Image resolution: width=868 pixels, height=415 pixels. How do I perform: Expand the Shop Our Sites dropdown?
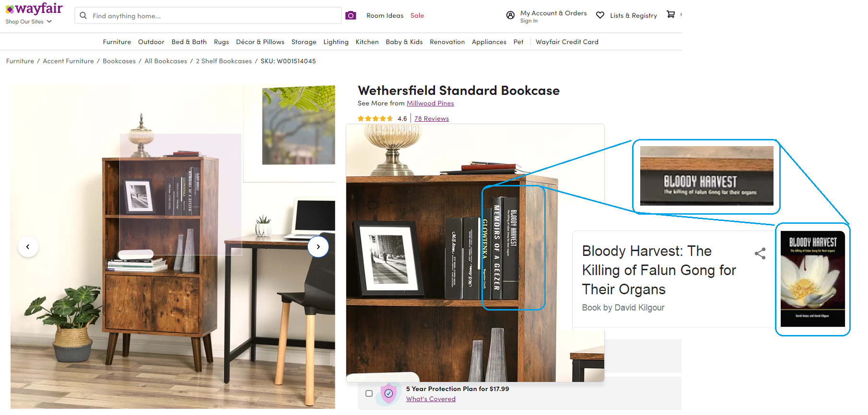coord(29,22)
